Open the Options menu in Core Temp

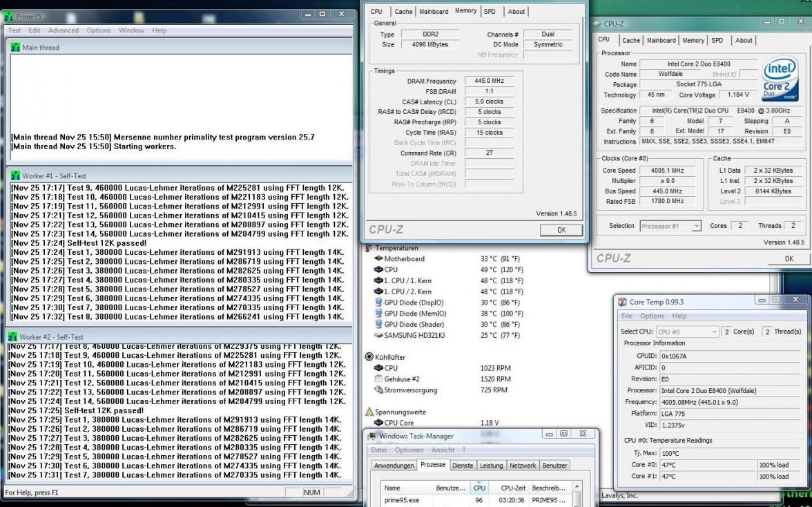click(x=652, y=316)
